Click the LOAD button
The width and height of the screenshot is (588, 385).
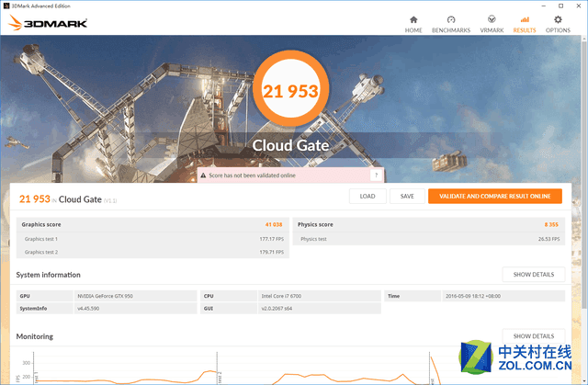click(x=367, y=196)
